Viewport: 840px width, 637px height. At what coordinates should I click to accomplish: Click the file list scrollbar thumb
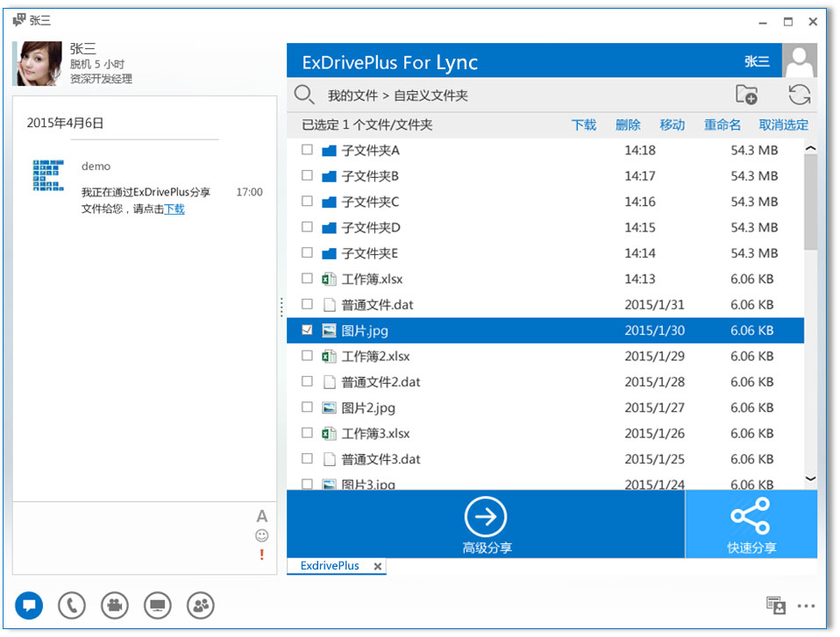tap(810, 202)
